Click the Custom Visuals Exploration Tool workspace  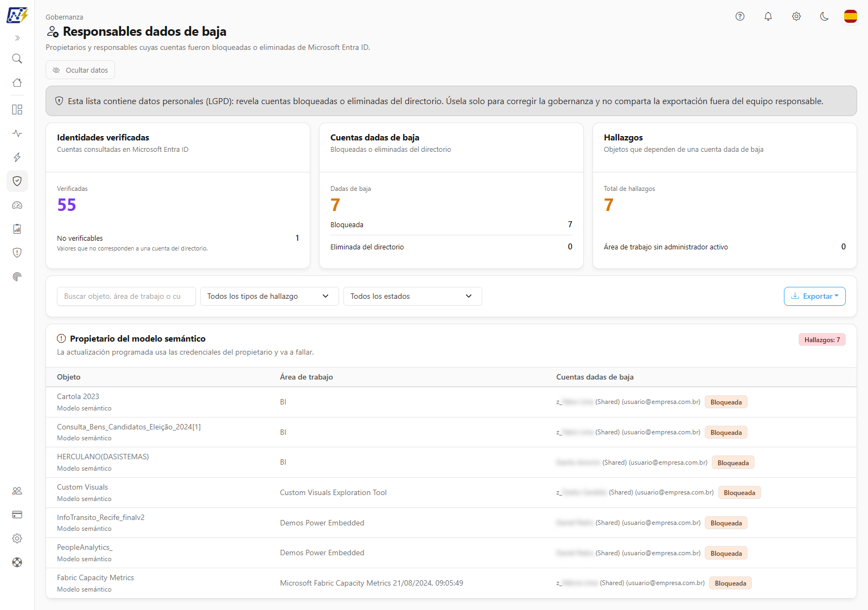tap(333, 493)
